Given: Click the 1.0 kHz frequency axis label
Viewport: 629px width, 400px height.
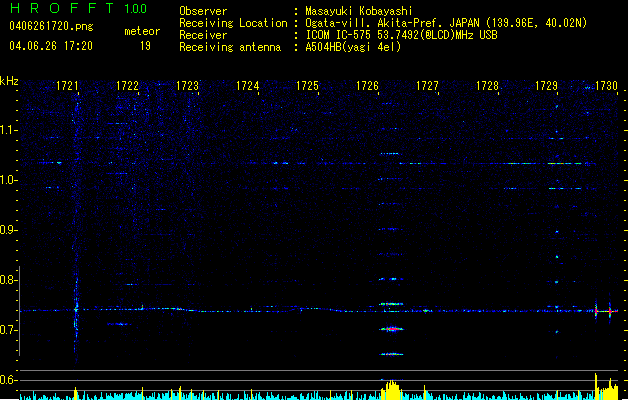Looking at the screenshot, I should tap(8, 180).
